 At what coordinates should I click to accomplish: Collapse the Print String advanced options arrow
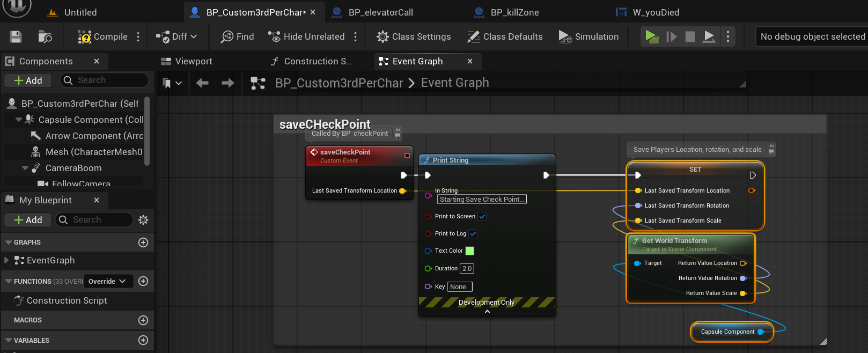(487, 311)
